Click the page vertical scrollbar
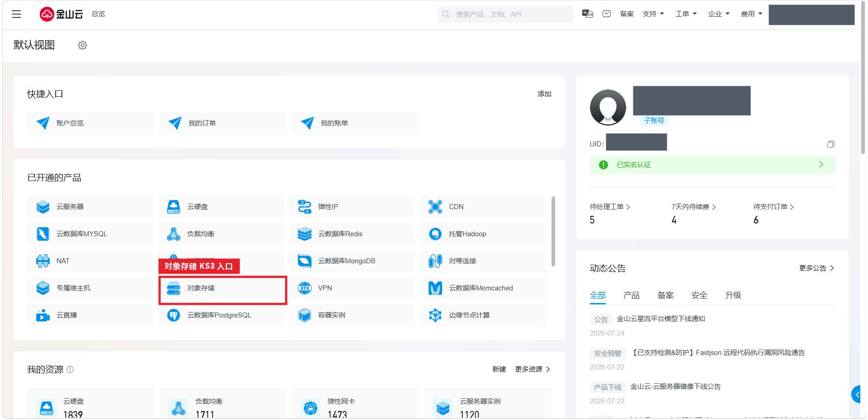The width and height of the screenshot is (868, 420). click(863, 77)
